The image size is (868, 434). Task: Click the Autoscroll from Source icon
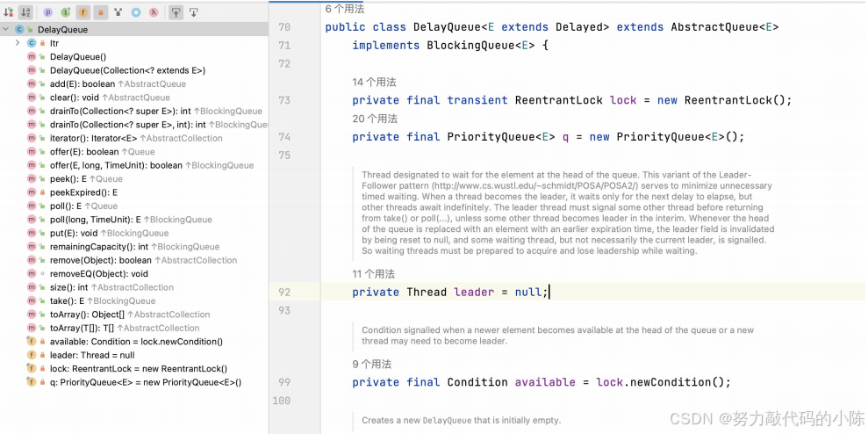coord(194,11)
